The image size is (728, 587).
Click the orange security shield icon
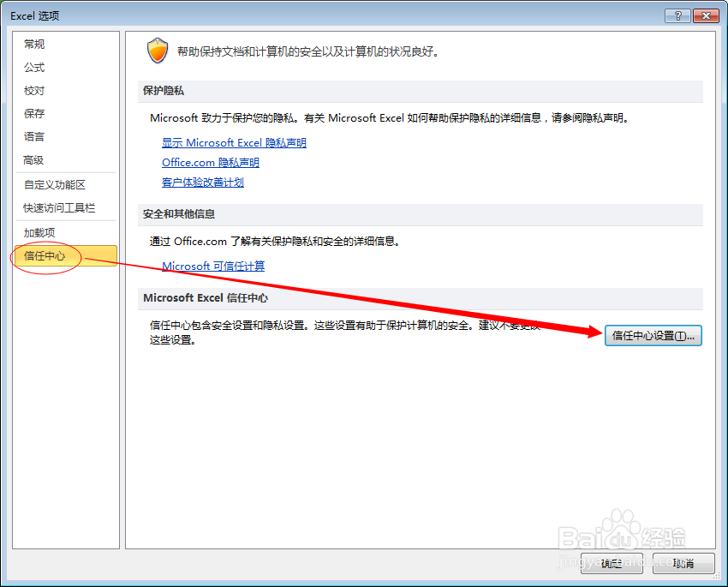coord(158,51)
